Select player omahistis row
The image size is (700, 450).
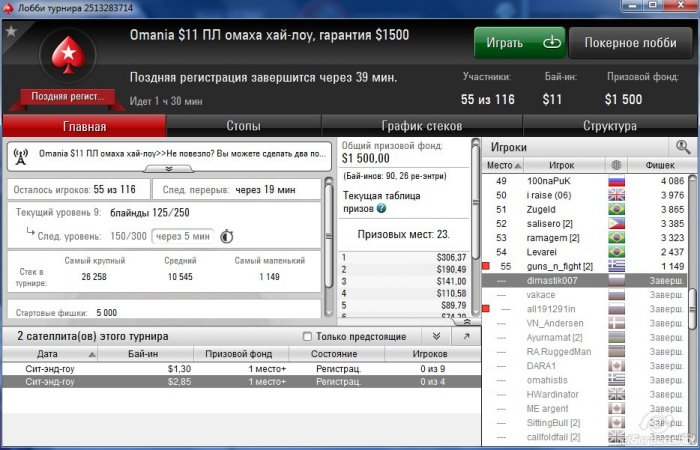click(x=585, y=380)
